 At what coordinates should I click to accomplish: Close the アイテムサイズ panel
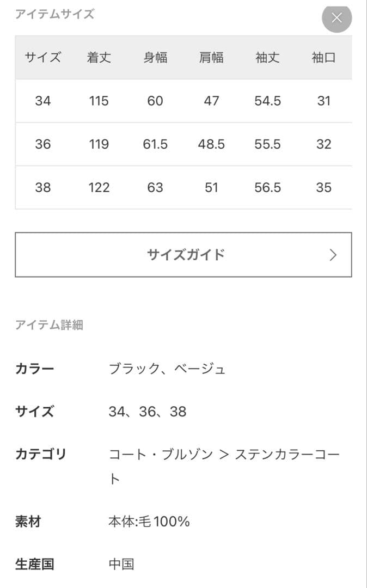[337, 18]
